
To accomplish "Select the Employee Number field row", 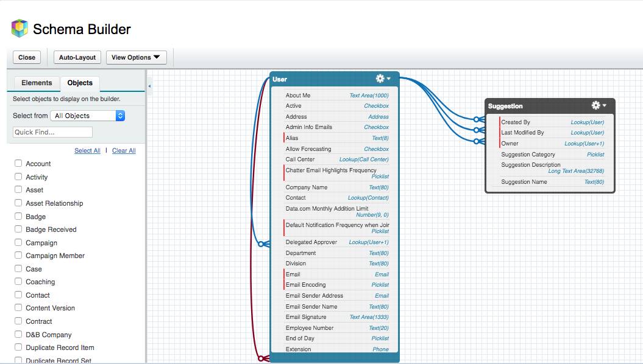I will coord(336,328).
